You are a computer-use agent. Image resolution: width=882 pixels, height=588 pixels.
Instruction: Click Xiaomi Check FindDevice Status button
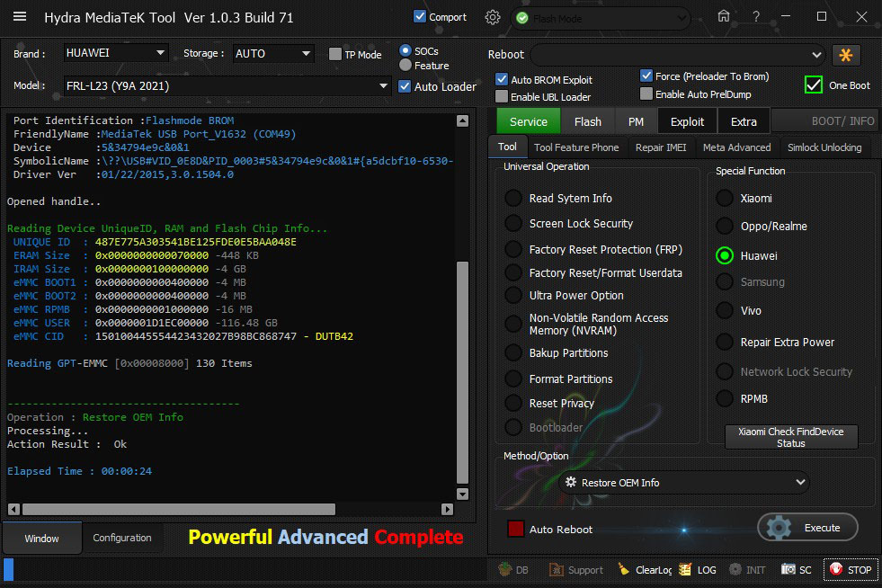[x=791, y=437]
